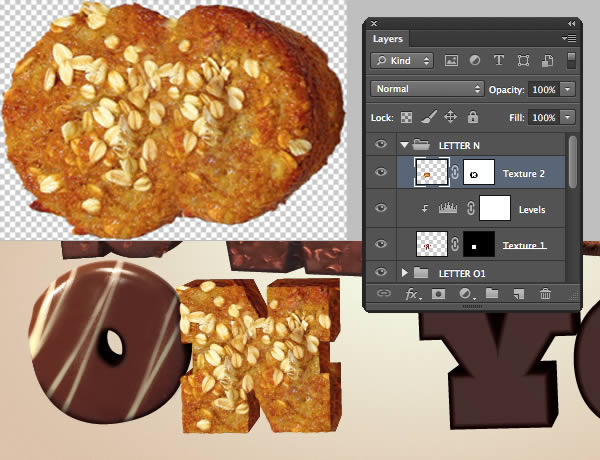
Task: Hide the Texture 1 layer
Action: coord(381,244)
